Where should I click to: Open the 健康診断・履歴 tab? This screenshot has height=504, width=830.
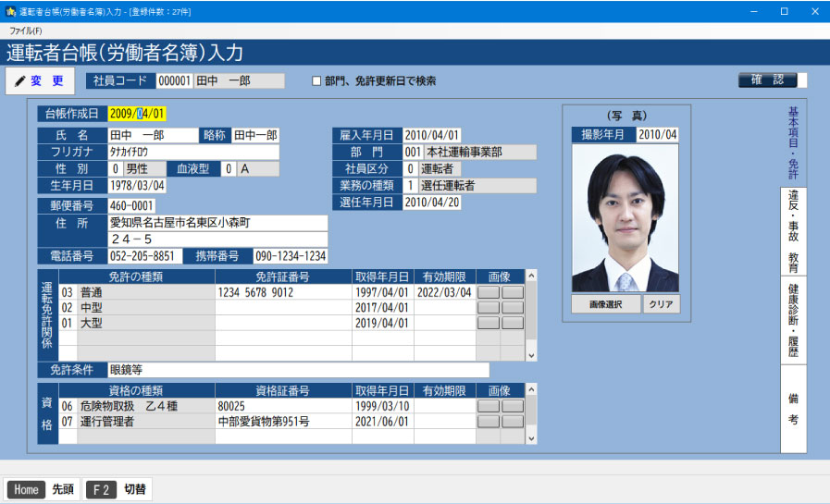(793, 319)
